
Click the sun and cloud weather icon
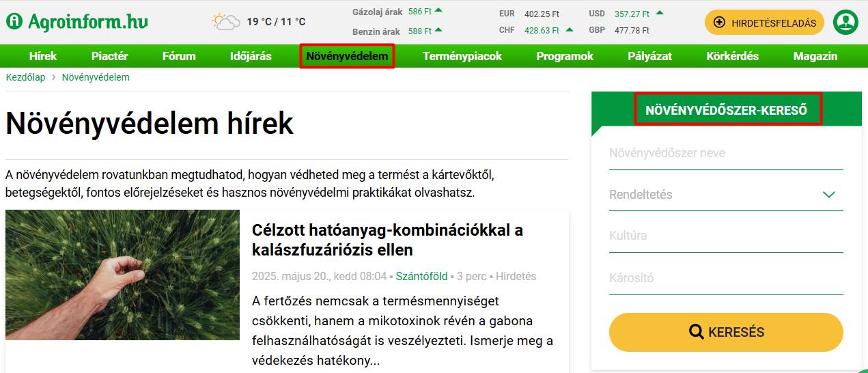click(226, 22)
